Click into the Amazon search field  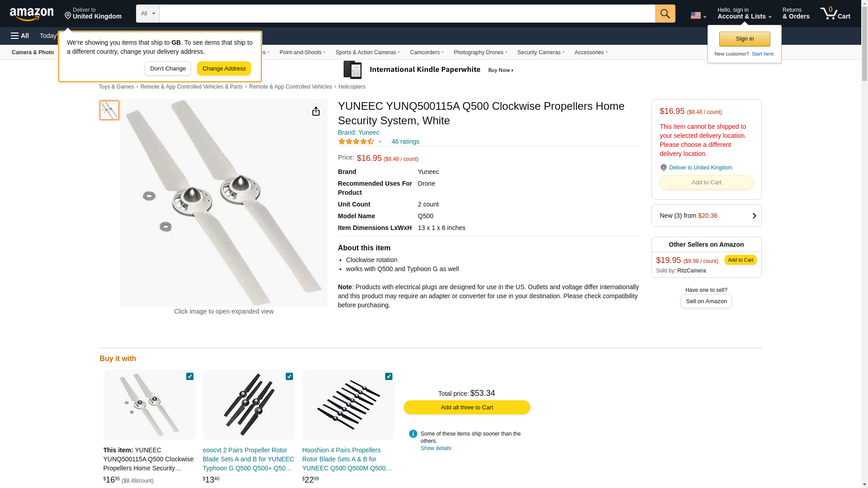point(407,14)
